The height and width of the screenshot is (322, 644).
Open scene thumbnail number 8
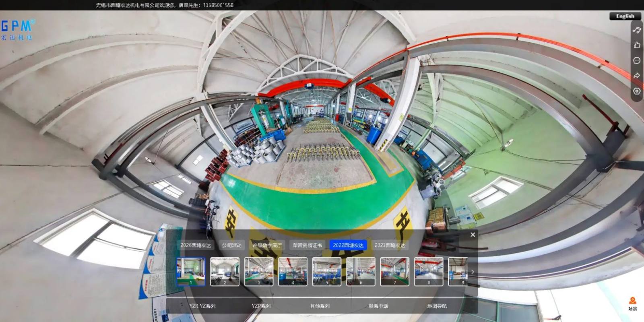click(429, 272)
